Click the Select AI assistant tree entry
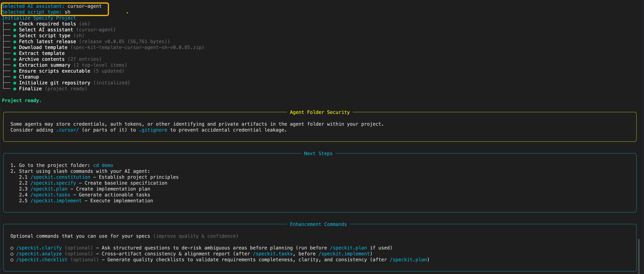This screenshot has width=644, height=274. [x=46, y=30]
